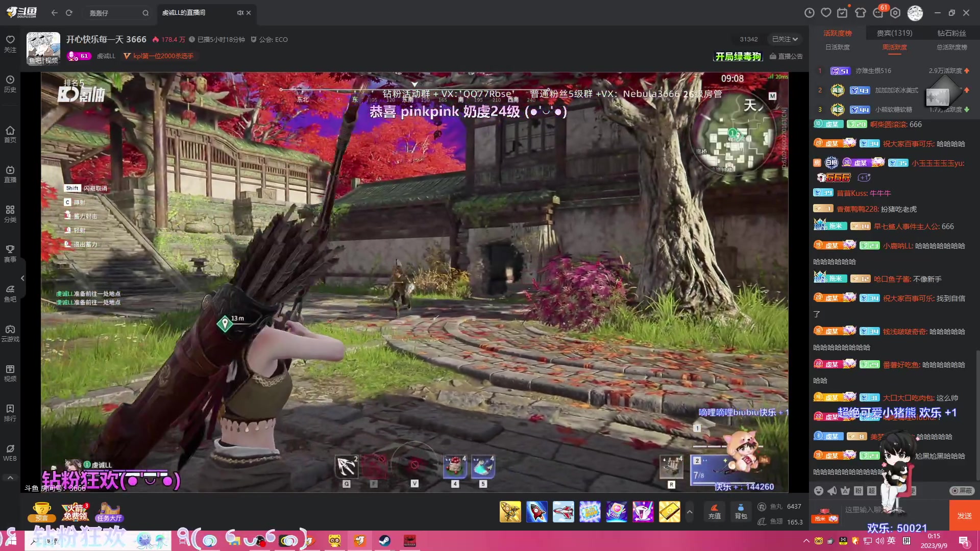Screen dimensions: 980x551
Task: Open the skin shirt icon
Action: click(860, 13)
